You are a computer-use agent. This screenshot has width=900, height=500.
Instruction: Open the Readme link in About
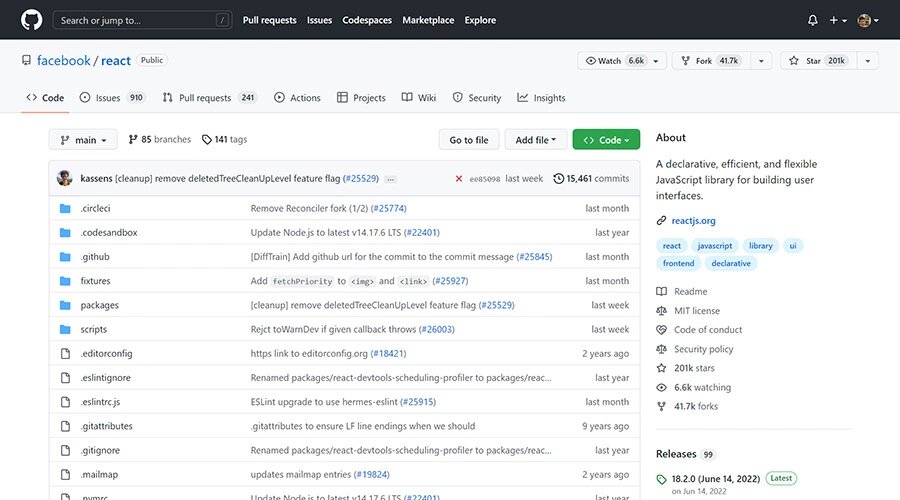(682, 292)
